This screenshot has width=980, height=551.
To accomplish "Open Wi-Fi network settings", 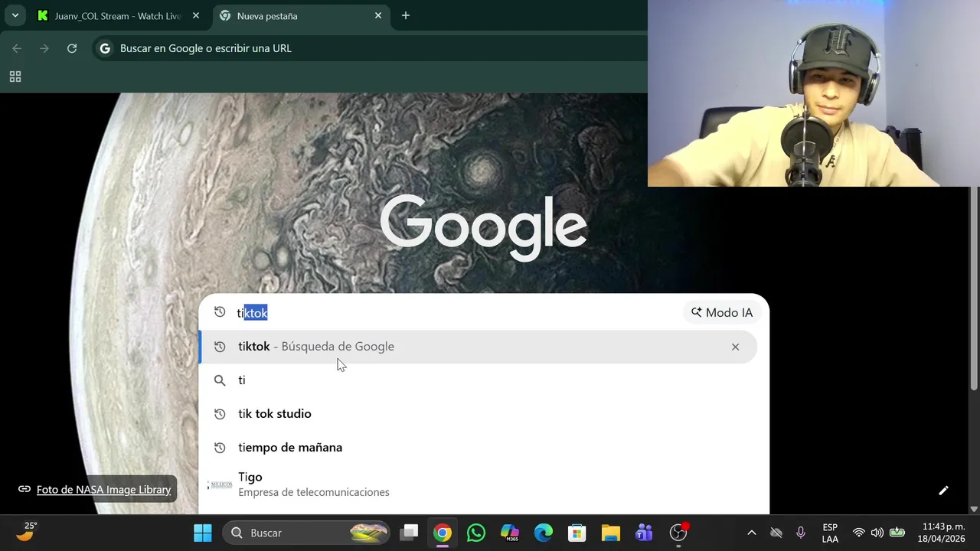I will pyautogui.click(x=858, y=533).
